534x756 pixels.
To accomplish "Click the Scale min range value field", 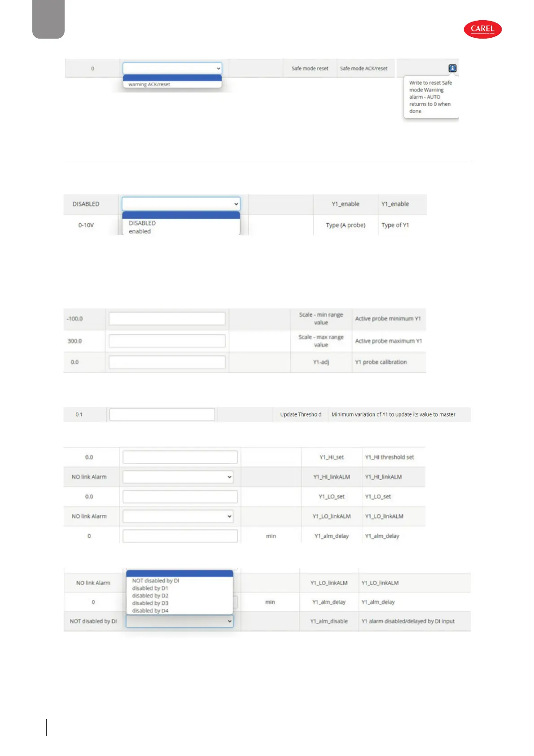I will [167, 319].
